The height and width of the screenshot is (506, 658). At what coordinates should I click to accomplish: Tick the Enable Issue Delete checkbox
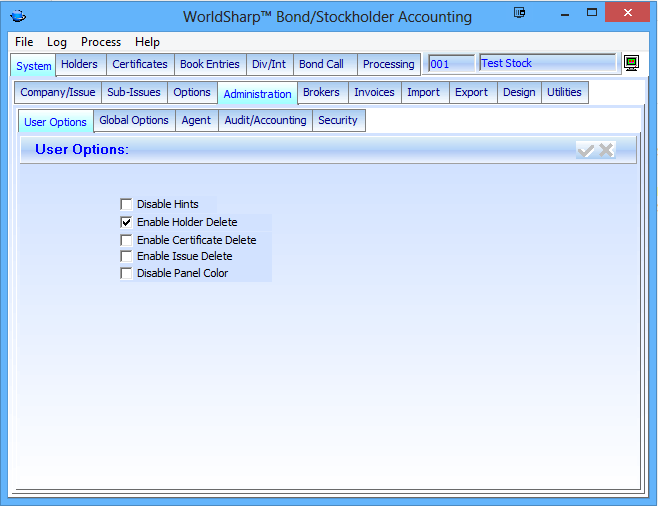point(126,256)
